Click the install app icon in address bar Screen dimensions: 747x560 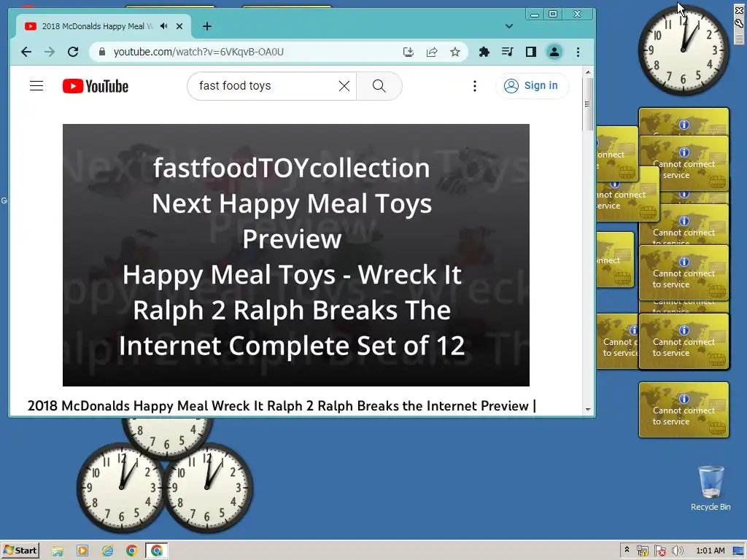[x=409, y=52]
